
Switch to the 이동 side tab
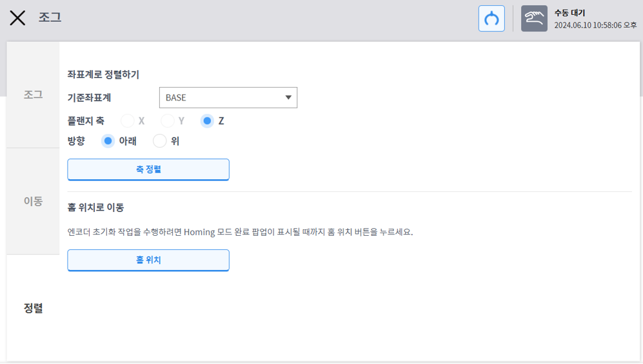pyautogui.click(x=33, y=201)
